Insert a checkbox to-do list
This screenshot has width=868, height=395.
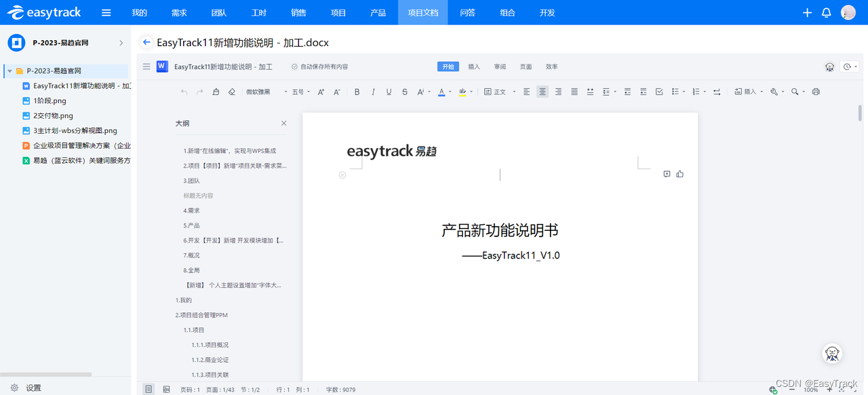659,92
